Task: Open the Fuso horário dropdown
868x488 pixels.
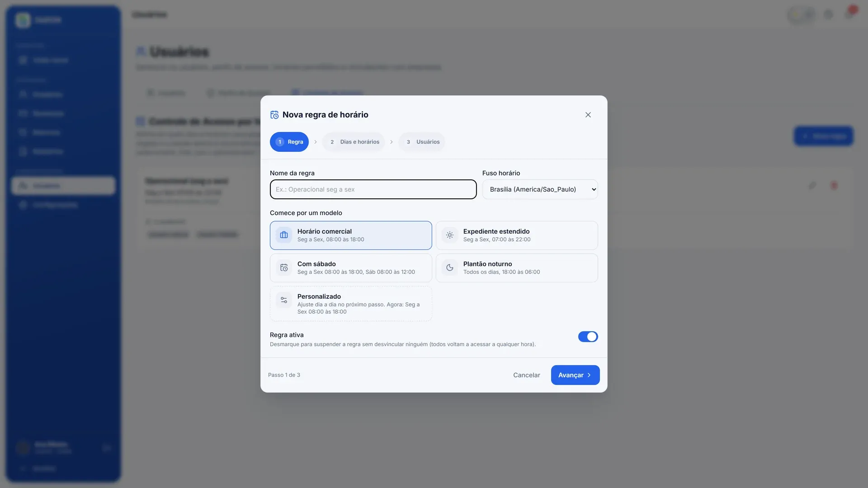Action: (540, 189)
